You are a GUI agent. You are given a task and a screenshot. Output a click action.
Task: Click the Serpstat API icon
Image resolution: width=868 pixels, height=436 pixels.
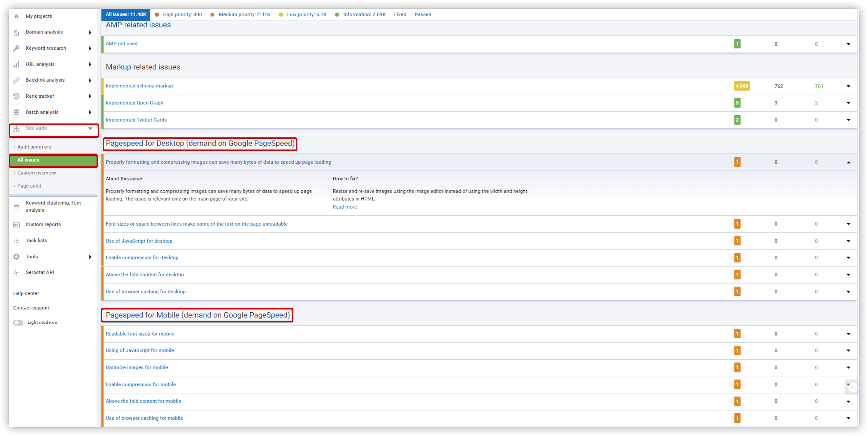click(x=16, y=273)
